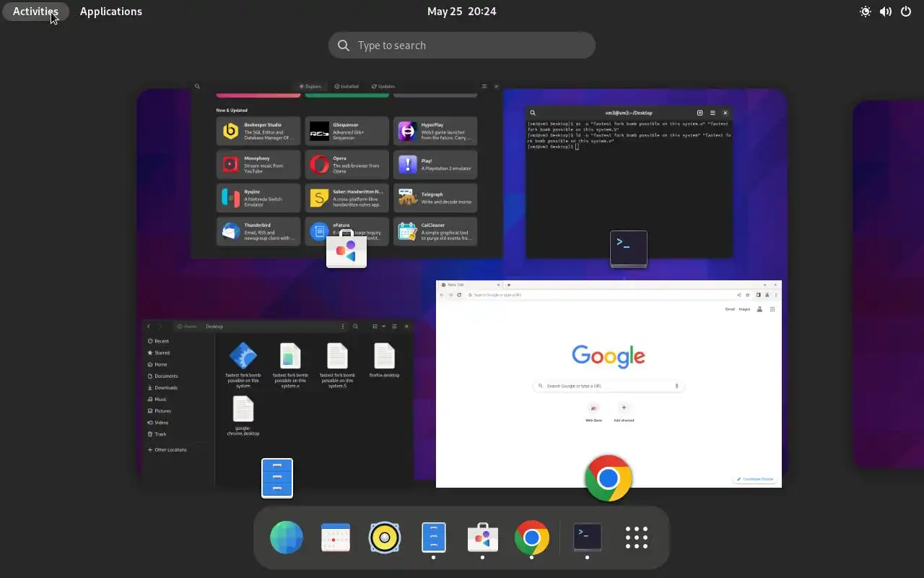Open the GSequencer app card
This screenshot has height=578, width=924.
pos(346,131)
